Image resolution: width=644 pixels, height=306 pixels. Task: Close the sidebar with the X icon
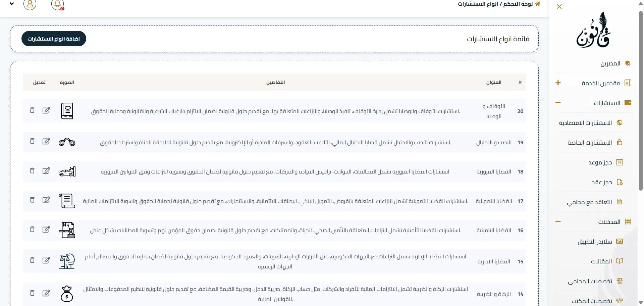coord(559,6)
